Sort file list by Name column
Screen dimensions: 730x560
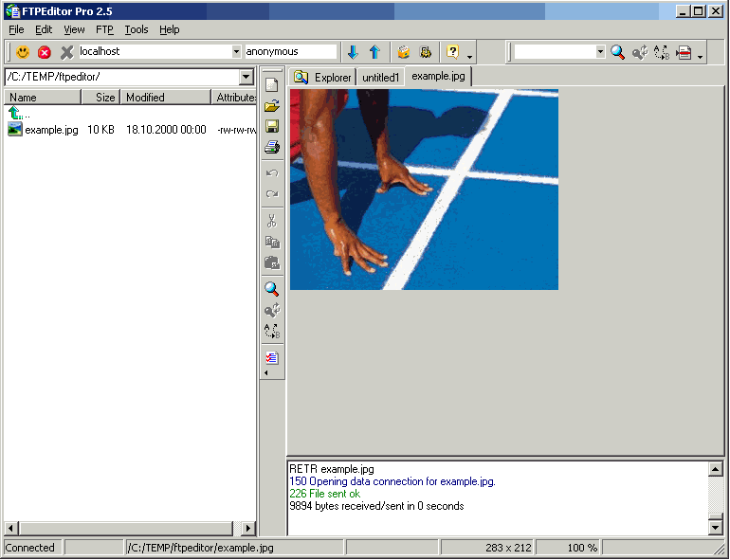43,98
